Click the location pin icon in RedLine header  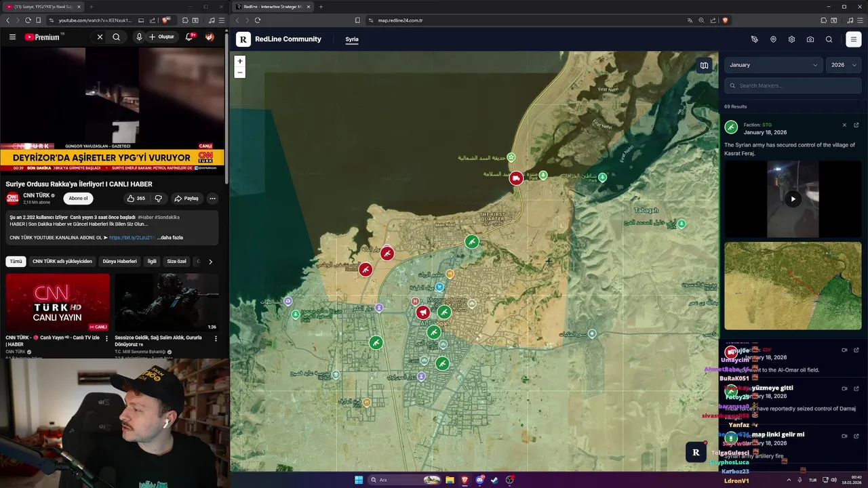(773, 39)
